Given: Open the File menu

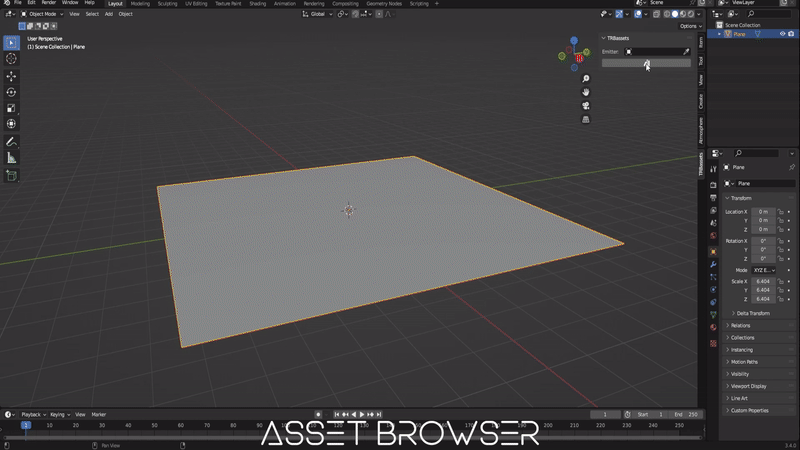Looking at the screenshot, I should coord(18,3).
